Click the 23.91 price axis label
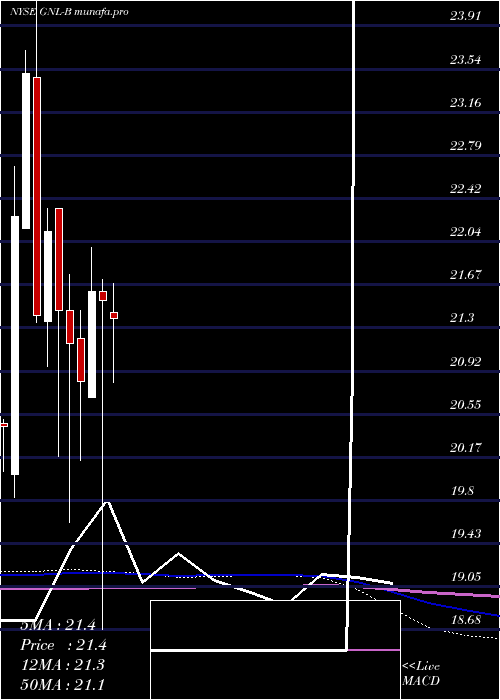 click(466, 17)
